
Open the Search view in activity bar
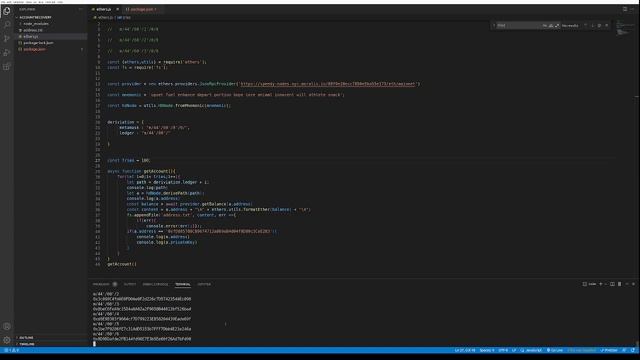tap(7, 25)
